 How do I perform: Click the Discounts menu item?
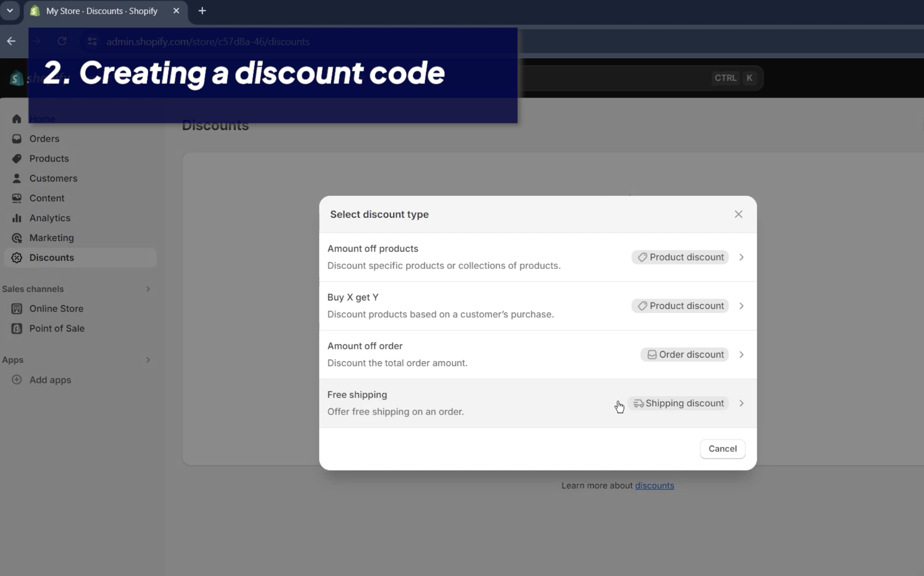click(52, 257)
